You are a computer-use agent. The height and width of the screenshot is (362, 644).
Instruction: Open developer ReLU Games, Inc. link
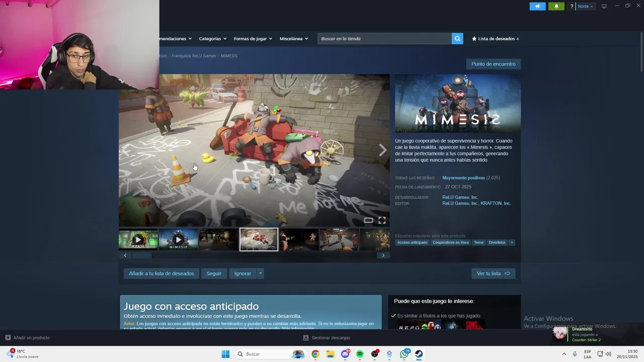click(x=460, y=197)
